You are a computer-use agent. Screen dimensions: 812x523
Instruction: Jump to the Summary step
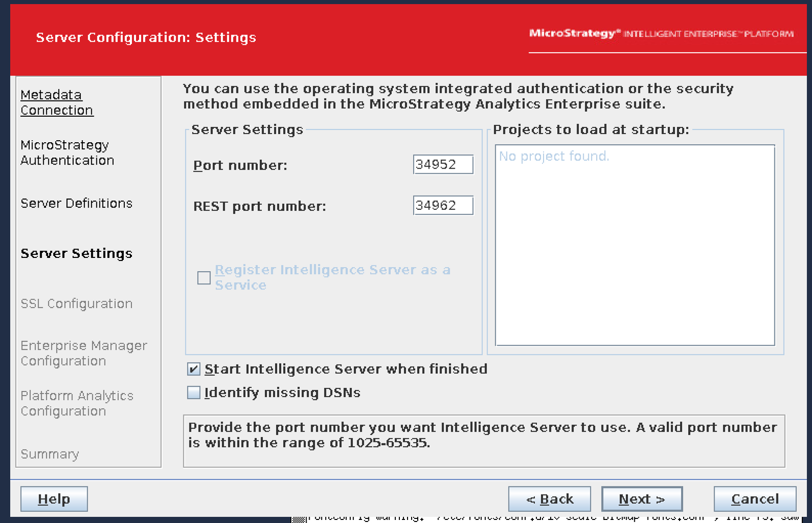tap(49, 454)
